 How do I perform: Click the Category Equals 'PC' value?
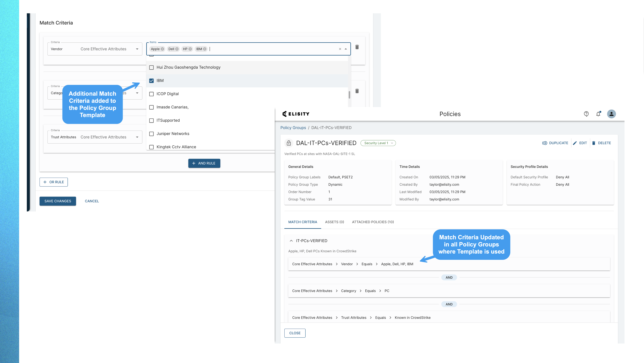pos(387,291)
